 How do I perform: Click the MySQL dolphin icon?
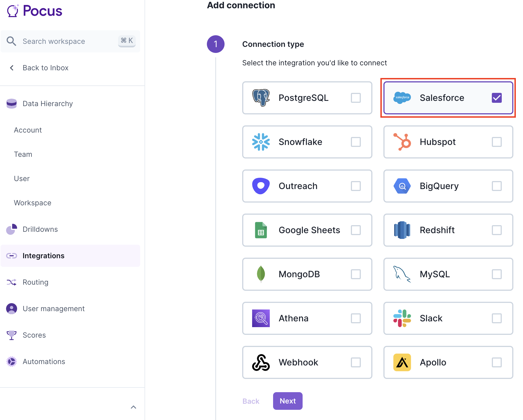click(x=402, y=274)
